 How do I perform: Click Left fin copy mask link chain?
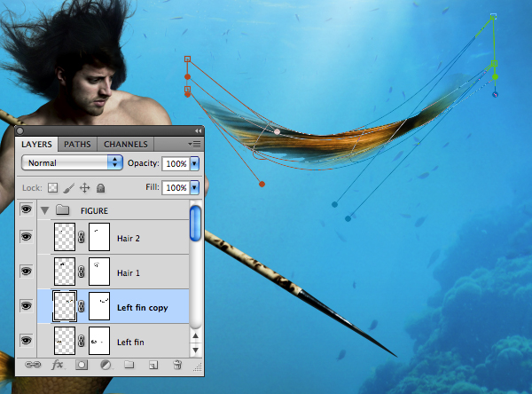(x=81, y=306)
